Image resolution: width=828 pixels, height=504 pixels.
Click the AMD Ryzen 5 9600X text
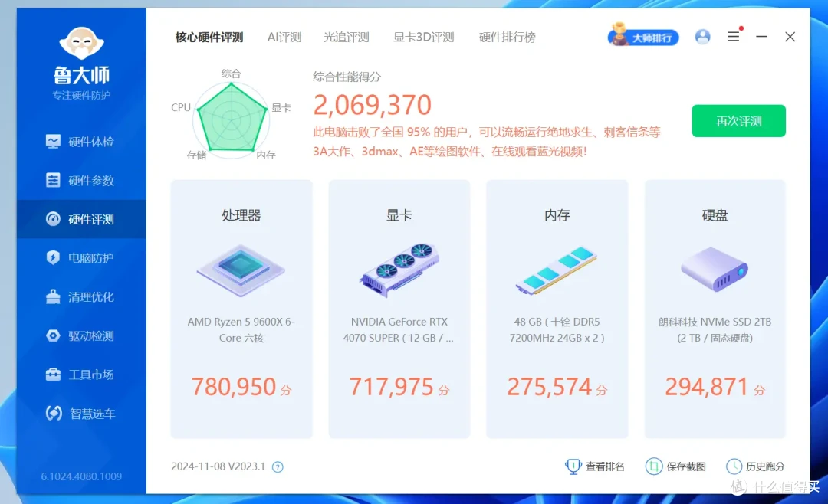pyautogui.click(x=241, y=330)
